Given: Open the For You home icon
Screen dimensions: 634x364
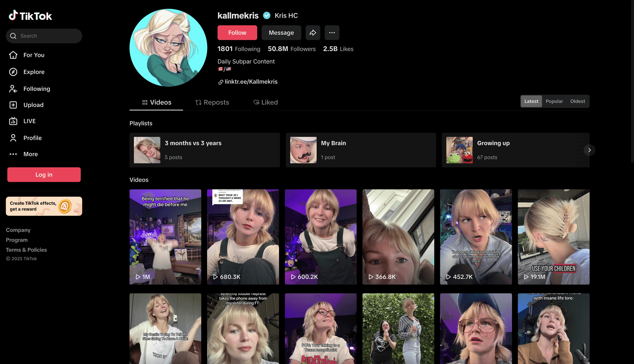Looking at the screenshot, I should coord(13,55).
